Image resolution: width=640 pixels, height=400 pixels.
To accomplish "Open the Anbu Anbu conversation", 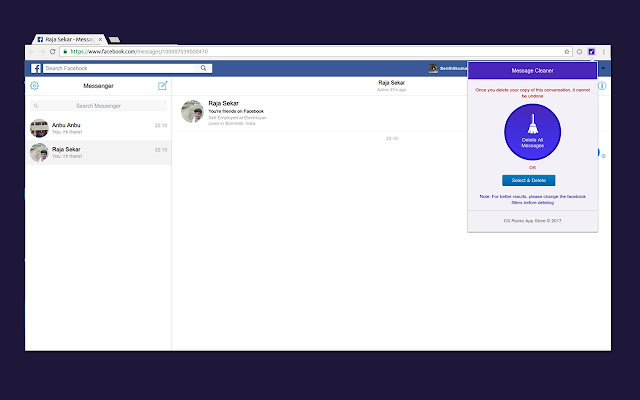I will point(98,128).
